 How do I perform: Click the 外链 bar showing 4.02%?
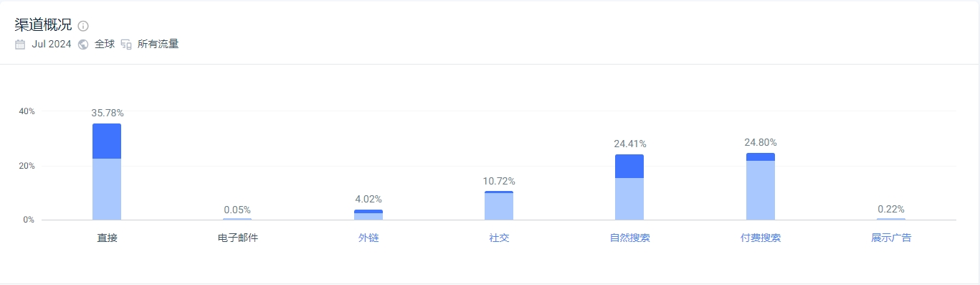(368, 215)
